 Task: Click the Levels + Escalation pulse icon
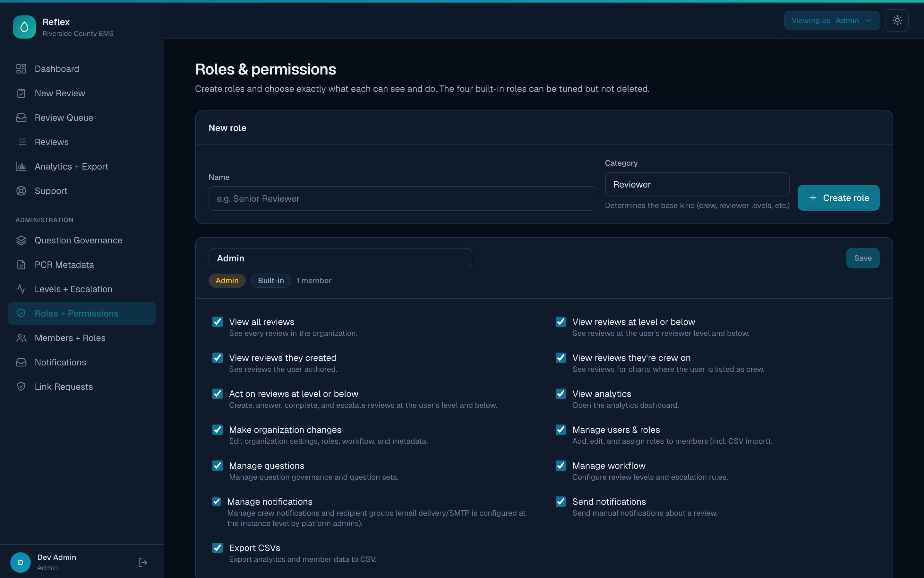(x=21, y=289)
